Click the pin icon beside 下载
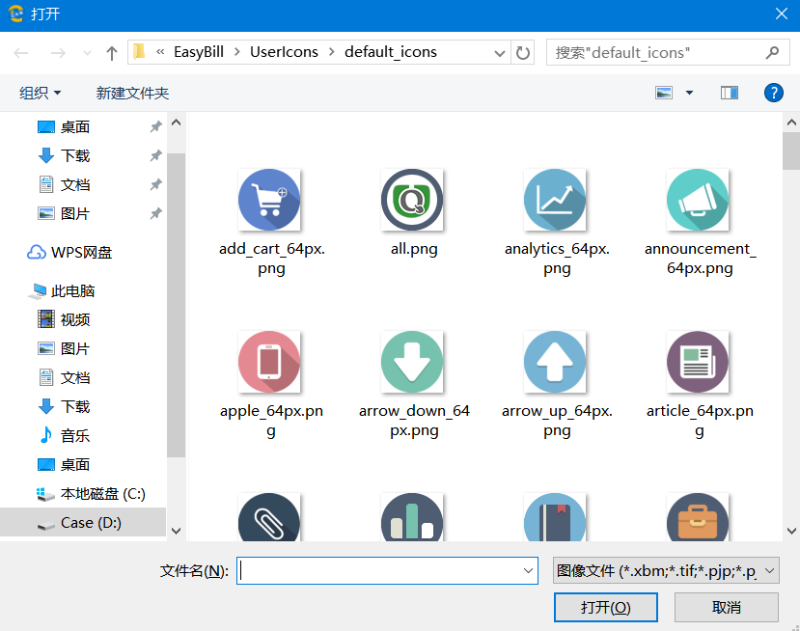800x631 pixels. 156,156
